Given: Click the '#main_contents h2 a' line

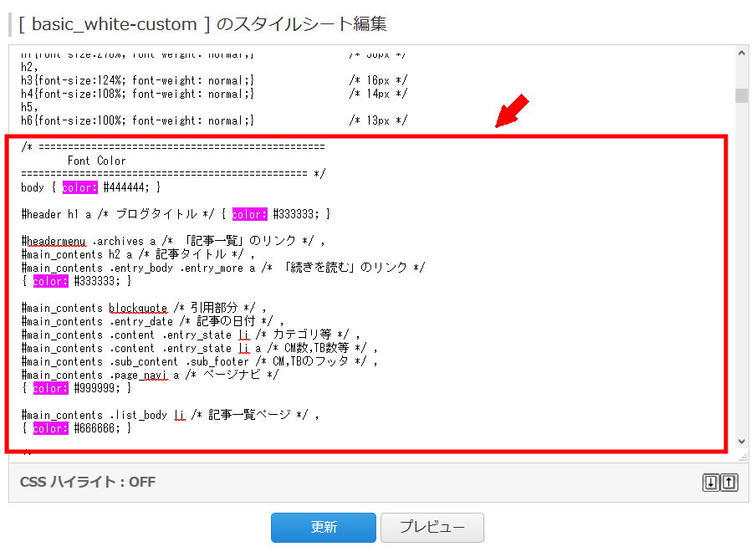Looking at the screenshot, I should [x=138, y=254].
